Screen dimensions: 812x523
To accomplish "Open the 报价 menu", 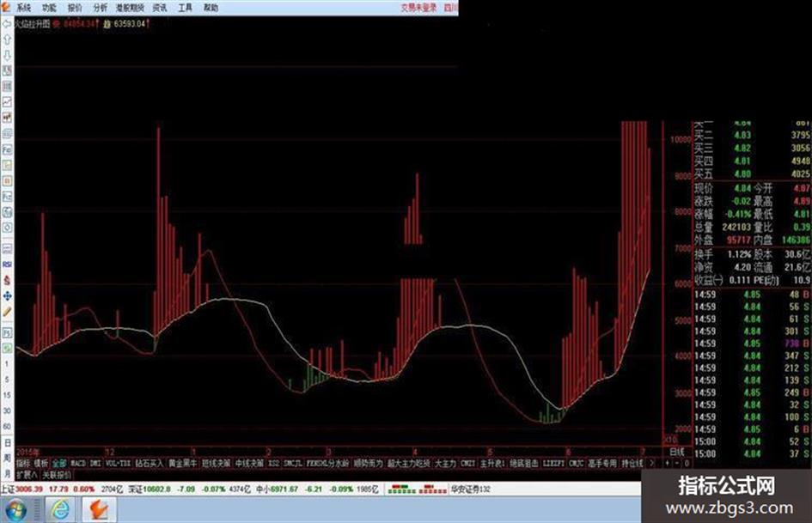I will [x=75, y=7].
